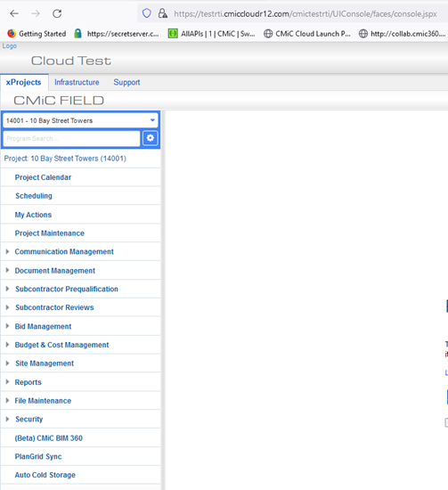Select Security label
The width and height of the screenshot is (448, 490).
pos(29,420)
